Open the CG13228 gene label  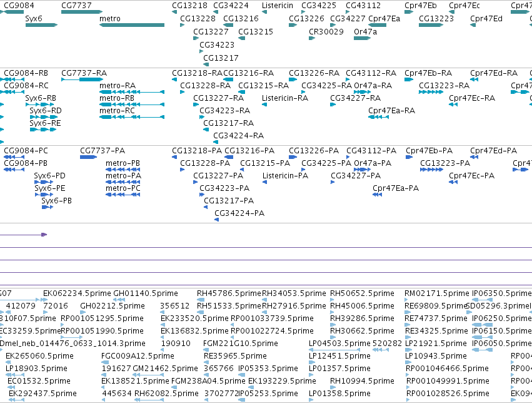198,19
